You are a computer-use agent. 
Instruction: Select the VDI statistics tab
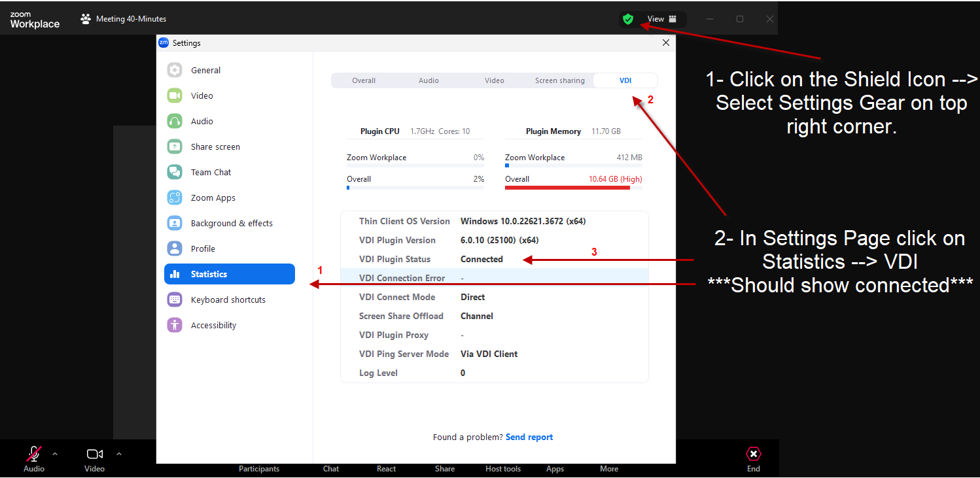tap(625, 80)
